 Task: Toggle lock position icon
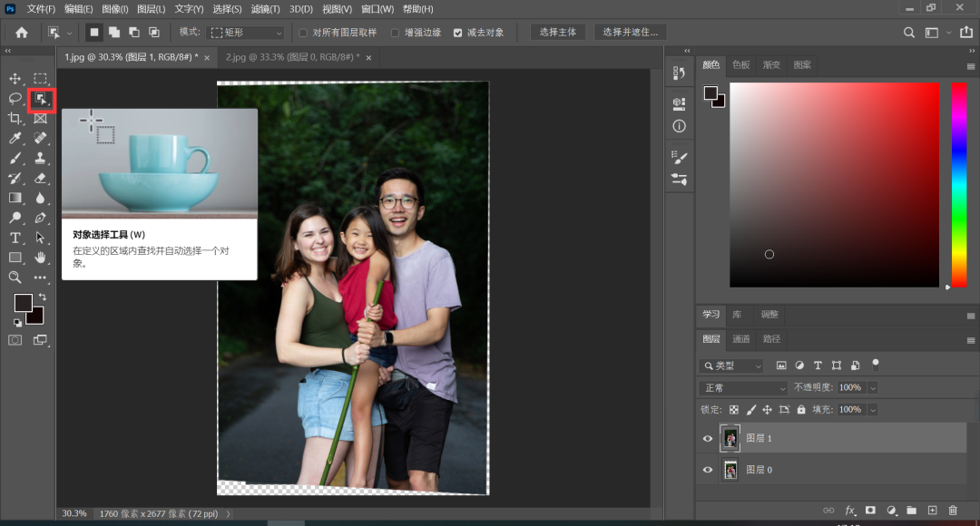pos(767,410)
